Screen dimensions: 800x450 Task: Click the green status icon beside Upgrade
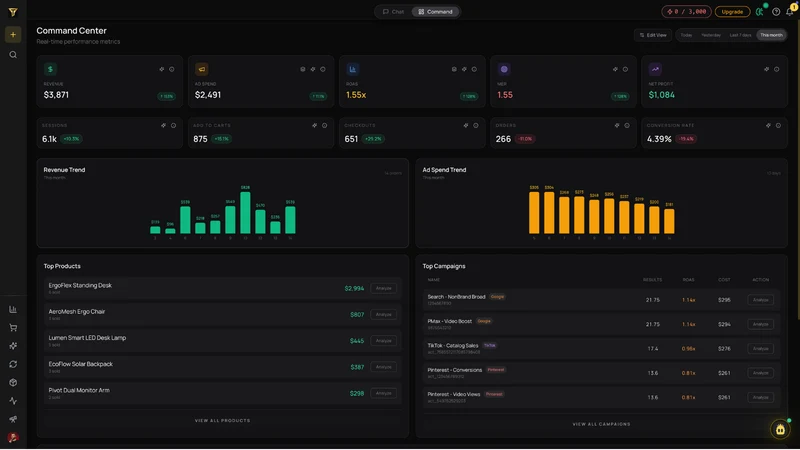(x=760, y=11)
